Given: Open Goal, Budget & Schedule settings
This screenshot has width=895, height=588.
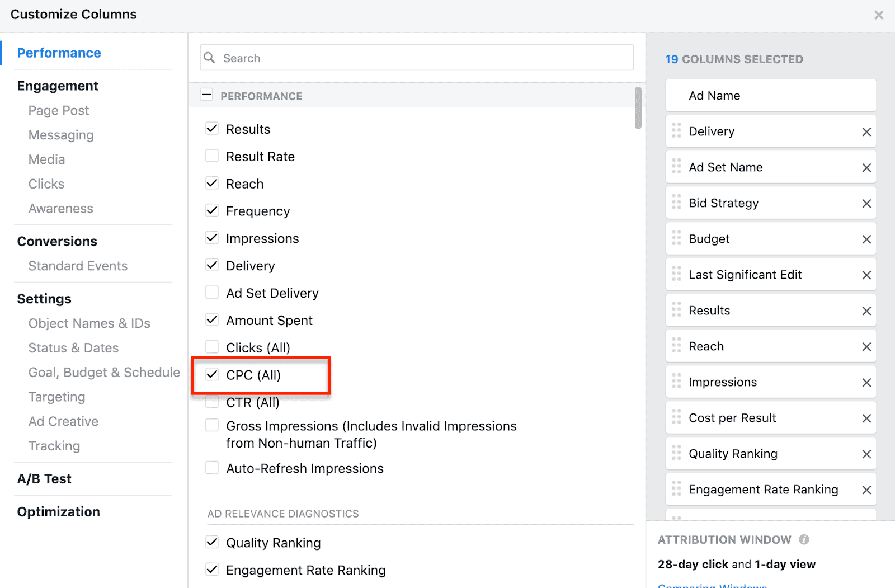Looking at the screenshot, I should [x=104, y=373].
